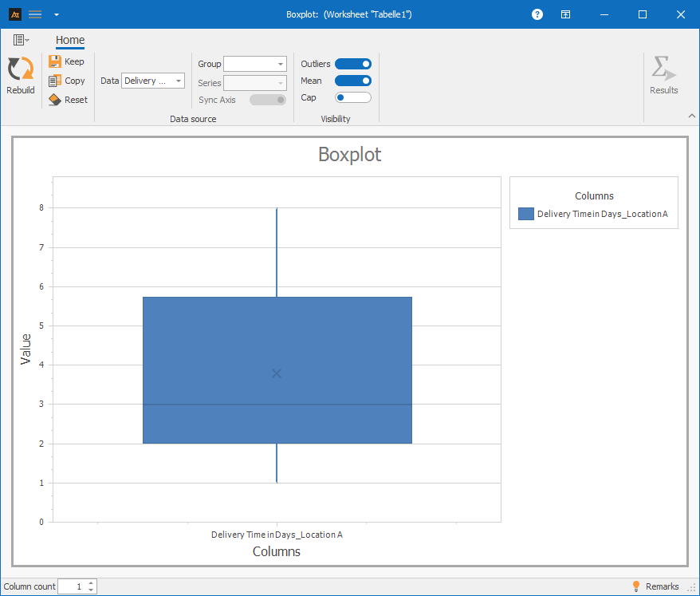The width and height of the screenshot is (700, 596).
Task: Click the ribbon display options icon
Action: 564,14
